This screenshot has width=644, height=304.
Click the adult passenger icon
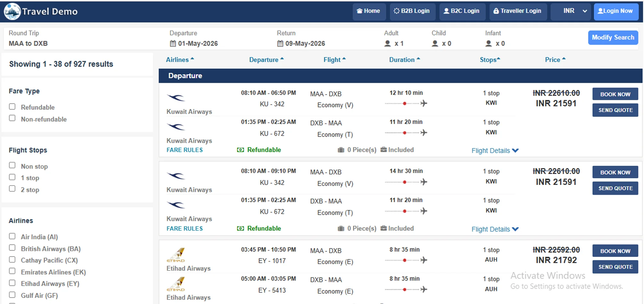[x=387, y=43]
